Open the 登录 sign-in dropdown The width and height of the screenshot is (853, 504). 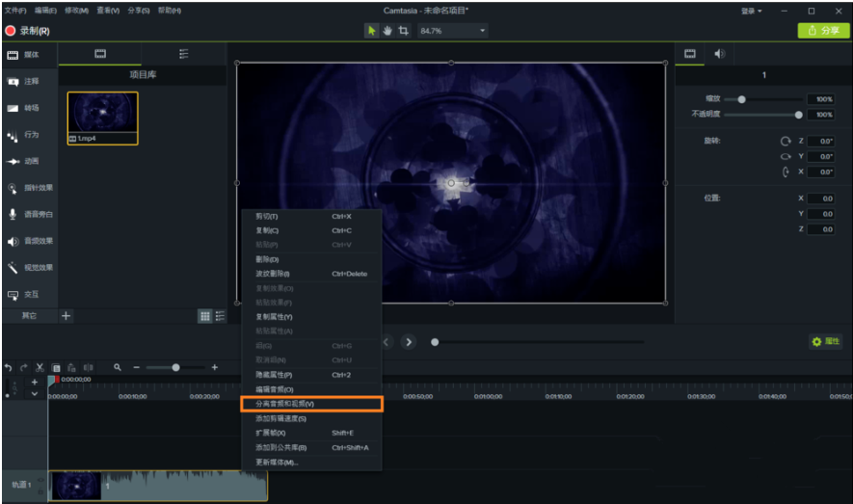(x=751, y=11)
